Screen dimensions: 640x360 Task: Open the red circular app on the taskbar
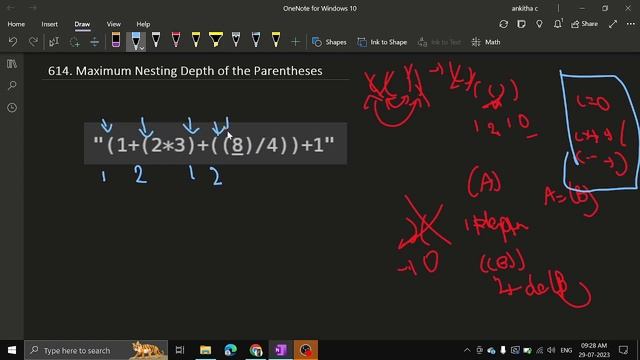305,350
